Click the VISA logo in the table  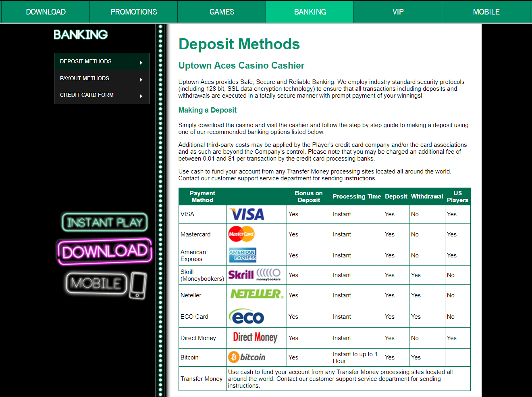coord(247,214)
